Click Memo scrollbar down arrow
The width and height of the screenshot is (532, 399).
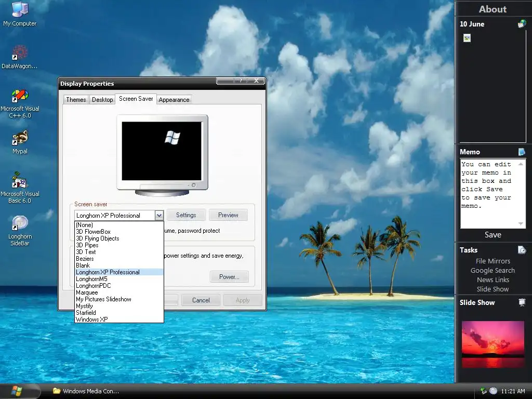[x=521, y=223]
